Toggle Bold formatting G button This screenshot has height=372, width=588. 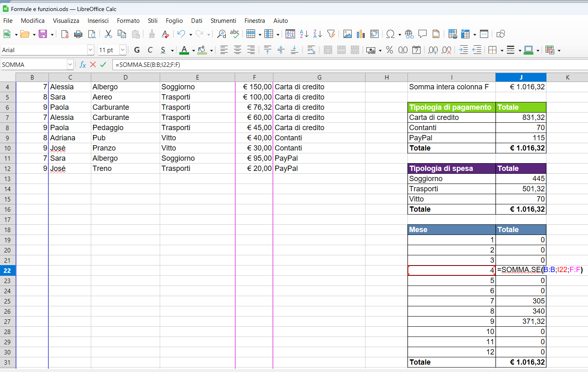[137, 50]
